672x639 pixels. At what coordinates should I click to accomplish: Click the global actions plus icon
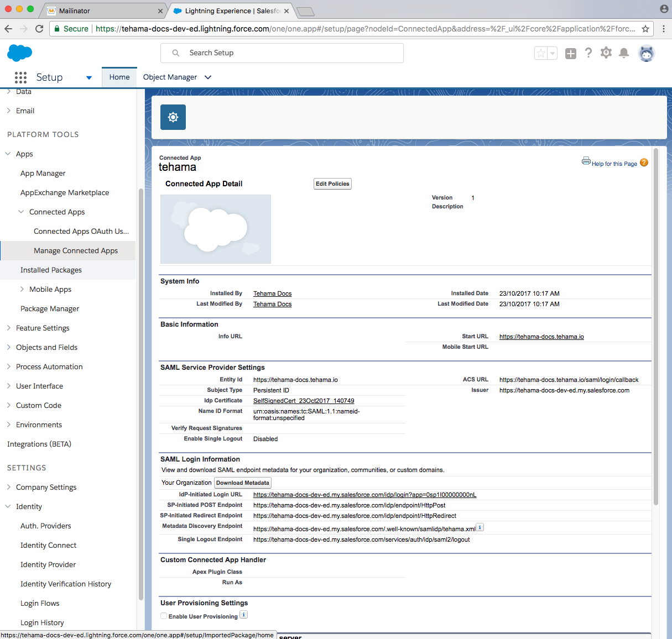pos(571,53)
